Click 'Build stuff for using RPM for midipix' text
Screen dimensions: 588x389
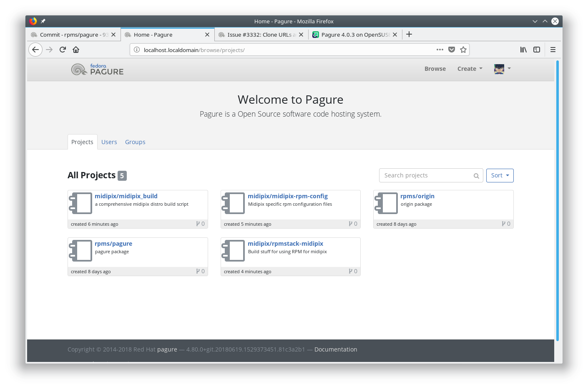(287, 252)
